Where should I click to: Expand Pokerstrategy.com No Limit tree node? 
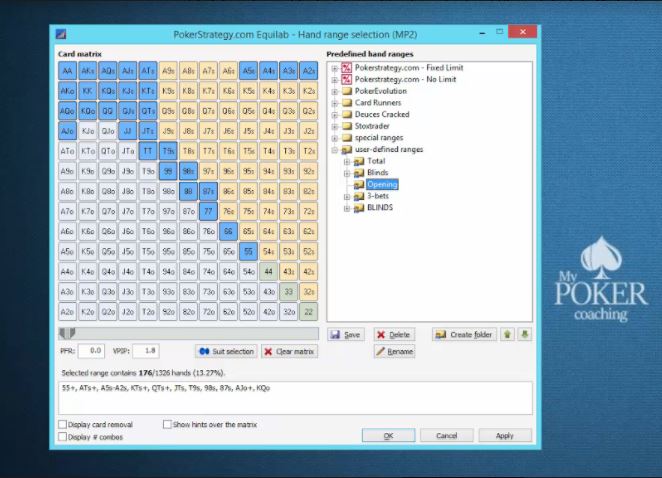coord(334,80)
